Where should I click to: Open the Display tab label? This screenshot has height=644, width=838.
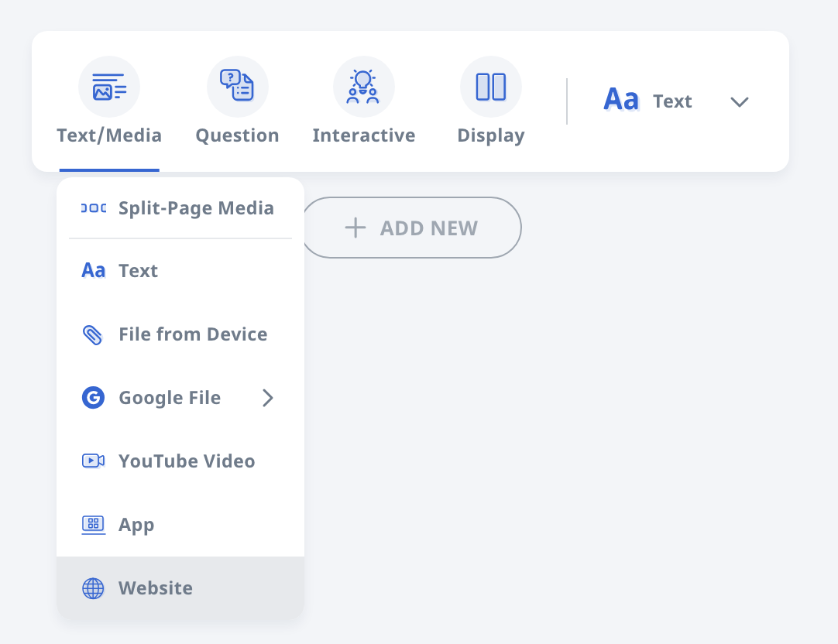[490, 135]
